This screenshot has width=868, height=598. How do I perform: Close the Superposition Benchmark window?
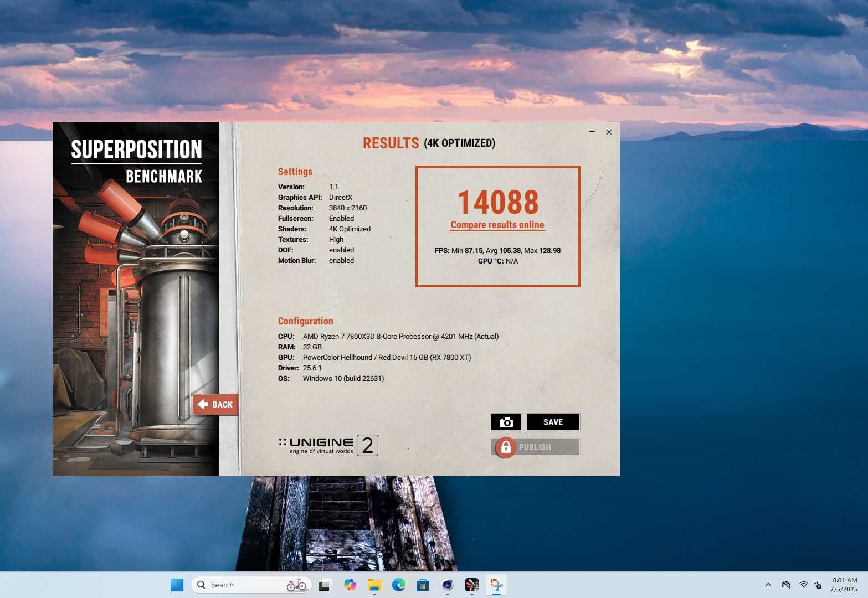coord(609,132)
